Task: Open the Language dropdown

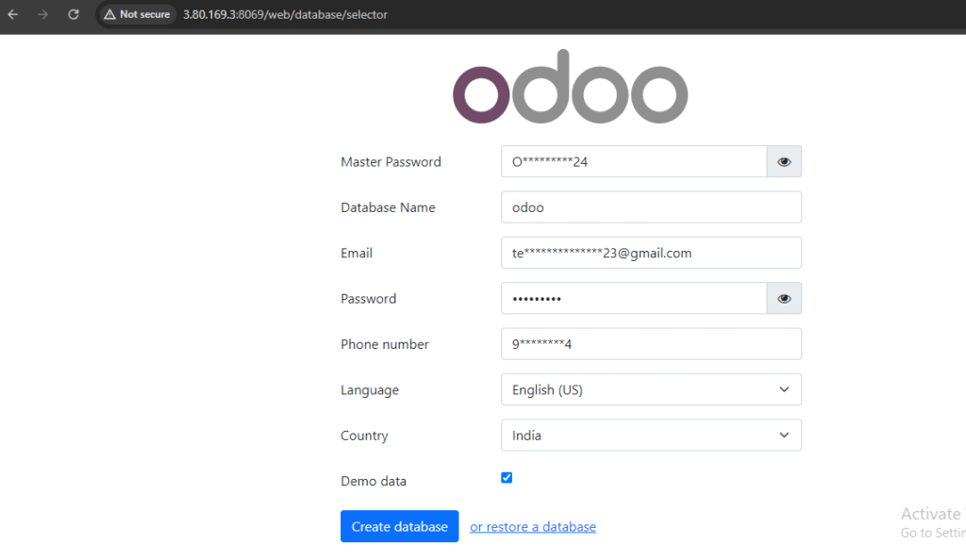Action: coord(651,389)
